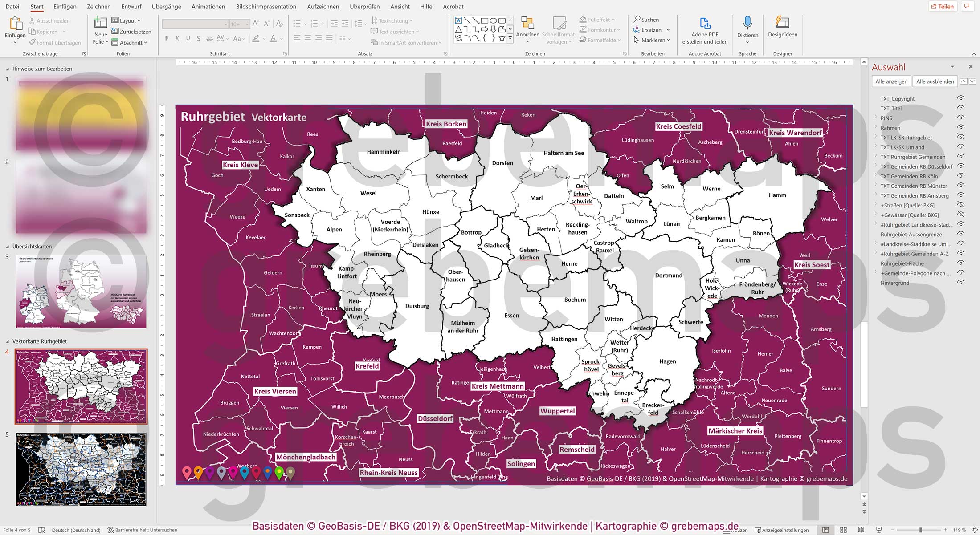Switch to the Einfügen ribbon tab
Screen dimensions: 980x535
tap(65, 7)
